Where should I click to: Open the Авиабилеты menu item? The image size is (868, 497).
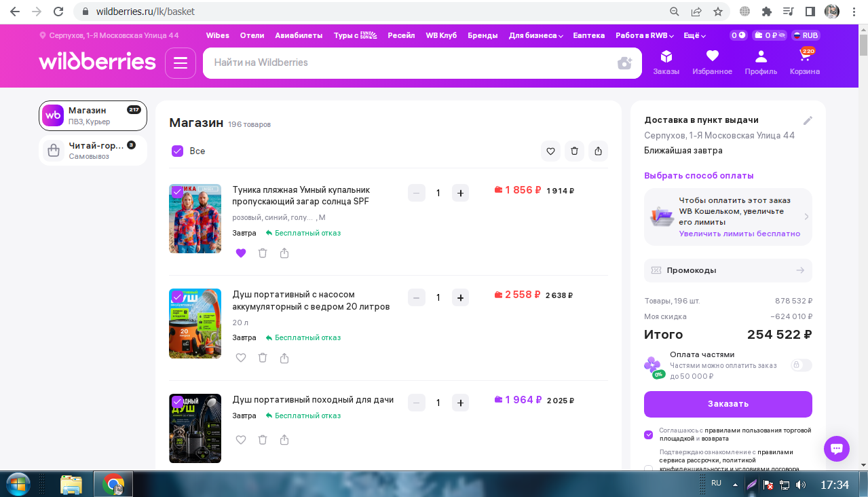point(299,35)
